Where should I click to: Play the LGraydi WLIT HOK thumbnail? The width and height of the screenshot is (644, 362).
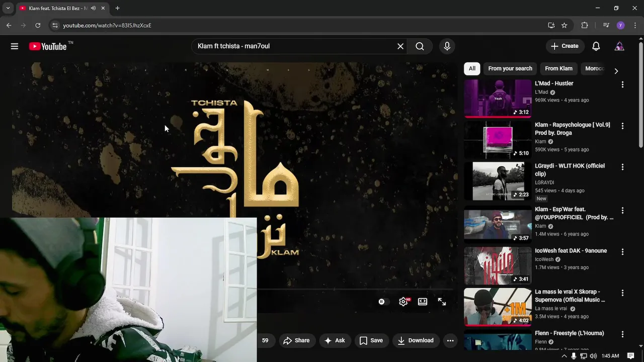[498, 181]
